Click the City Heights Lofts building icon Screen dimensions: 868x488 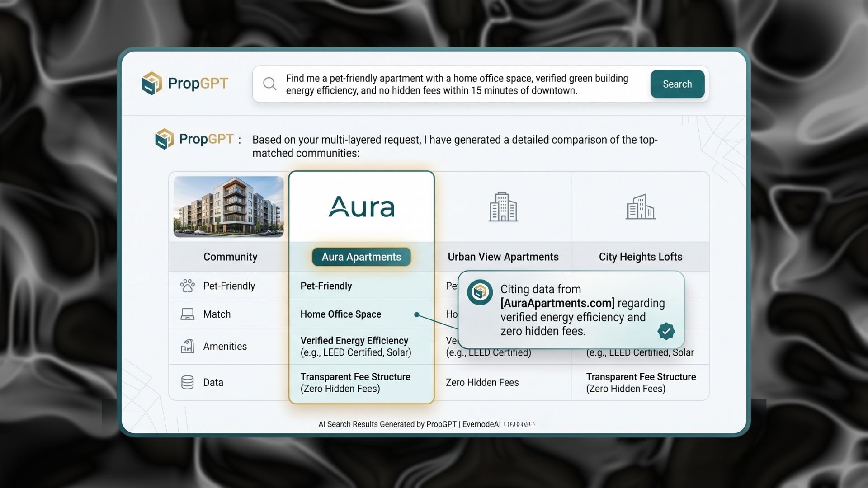click(641, 207)
